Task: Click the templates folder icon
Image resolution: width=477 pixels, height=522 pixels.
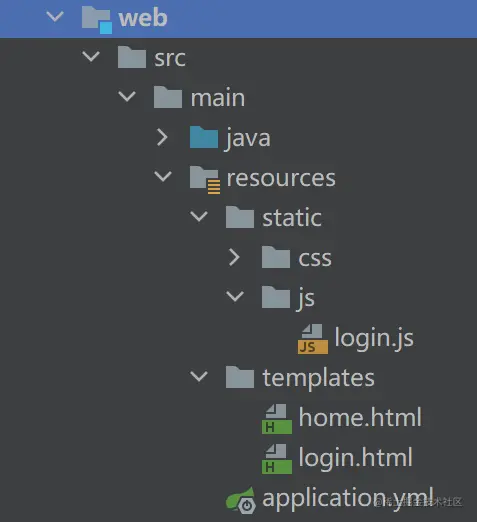Action: pyautogui.click(x=240, y=377)
